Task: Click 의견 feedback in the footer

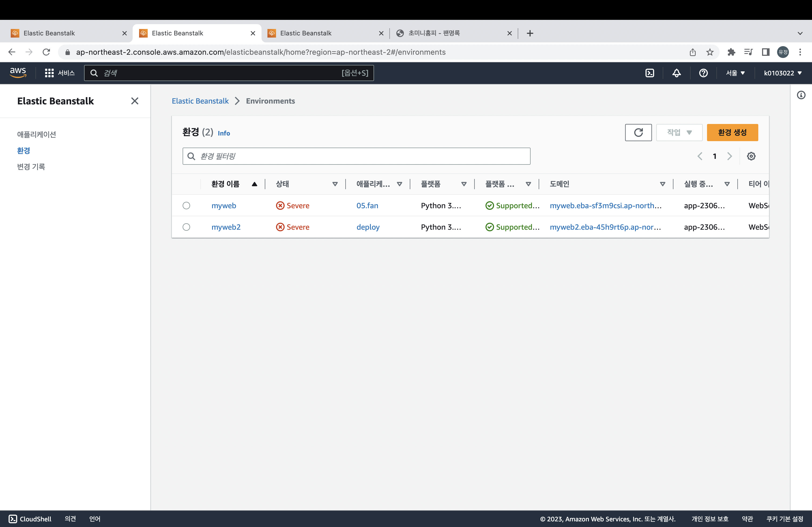Action: tap(70, 519)
